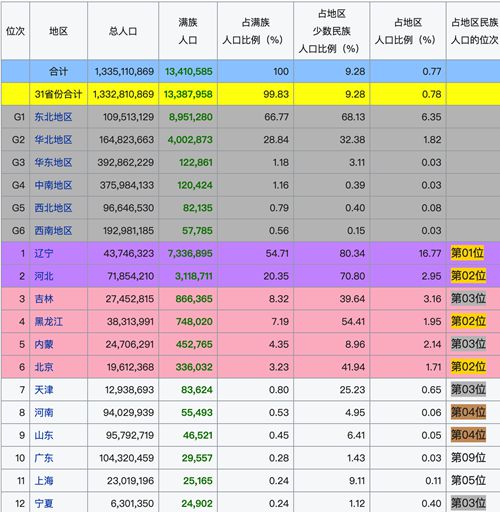Screen dimensions: 500x512
Task: Open the 广东 link
Action: [x=44, y=458]
